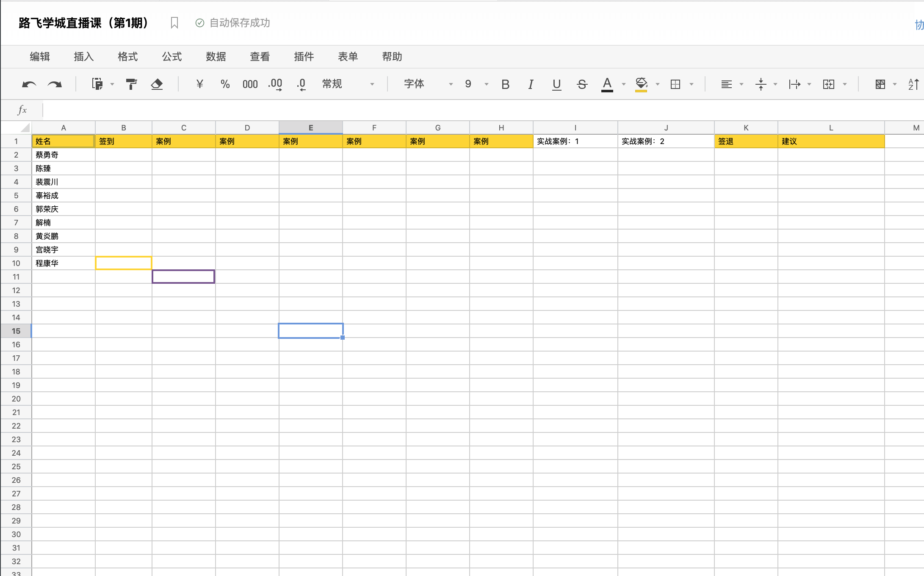The image size is (924, 576).
Task: Apply black font color
Action: (607, 84)
